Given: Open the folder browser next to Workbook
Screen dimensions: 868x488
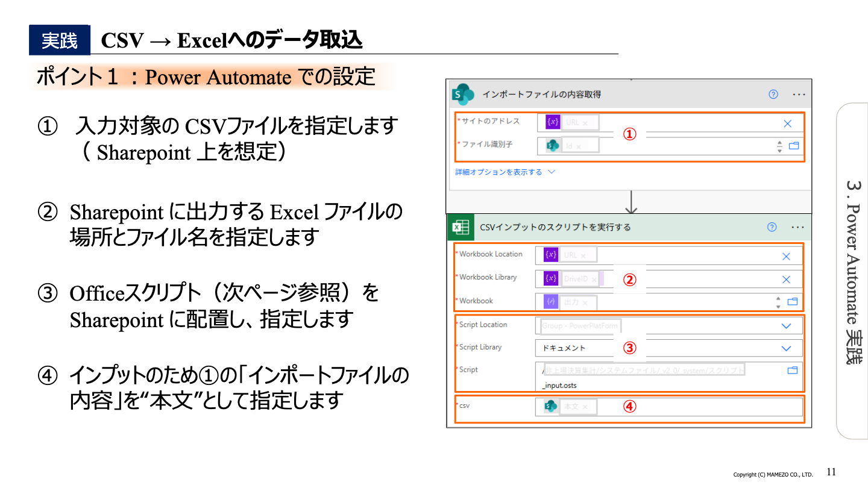Looking at the screenshot, I should pos(794,302).
